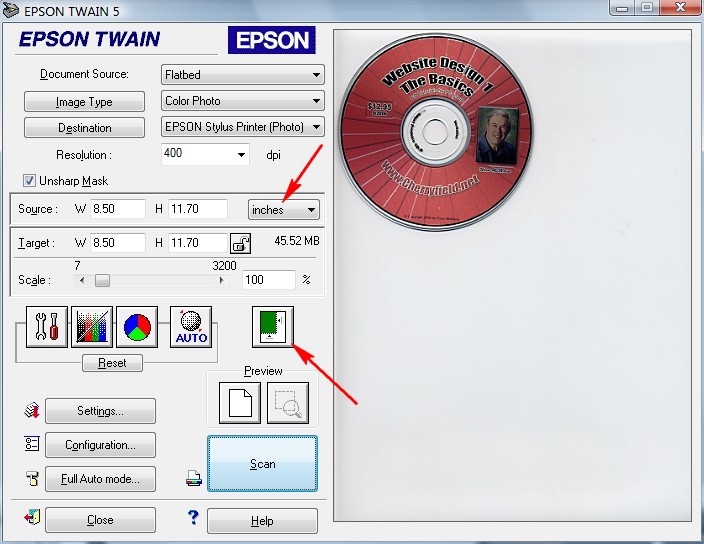704x544 pixels.
Task: Minimize the EPSON TWAIN 5 window
Action: [x=623, y=8]
